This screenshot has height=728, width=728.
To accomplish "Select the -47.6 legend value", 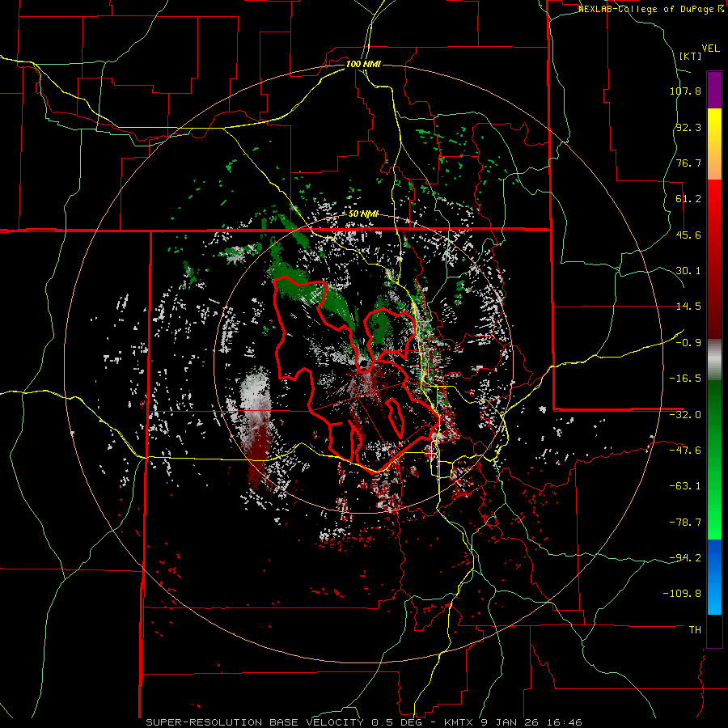I will [685, 451].
